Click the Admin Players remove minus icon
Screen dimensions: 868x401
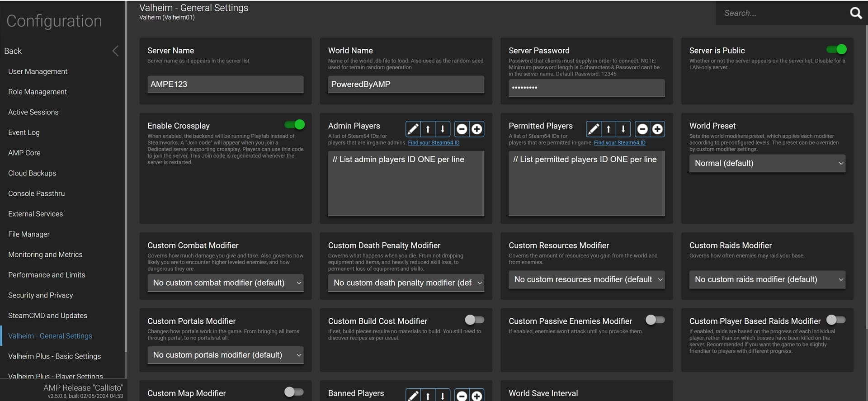point(462,129)
